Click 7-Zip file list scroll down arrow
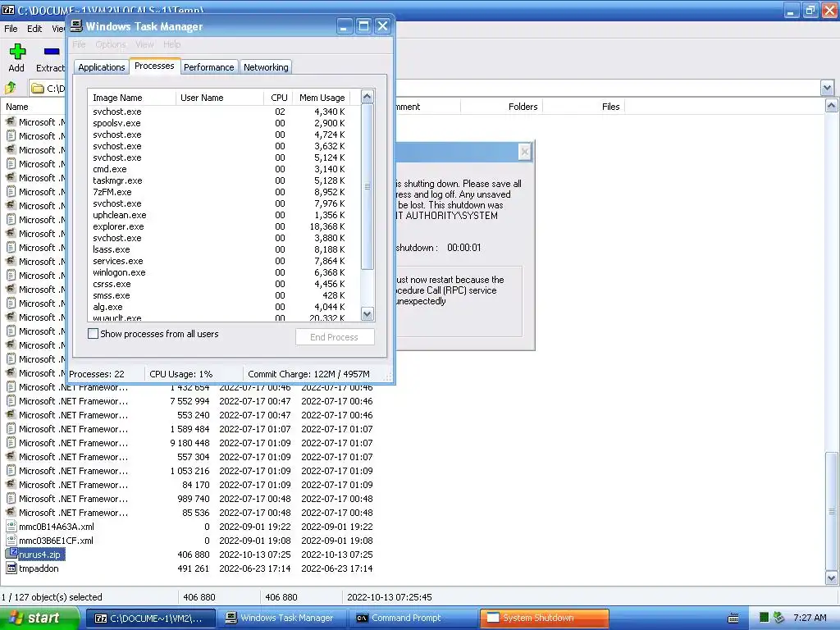The width and height of the screenshot is (840, 630). pyautogui.click(x=831, y=577)
